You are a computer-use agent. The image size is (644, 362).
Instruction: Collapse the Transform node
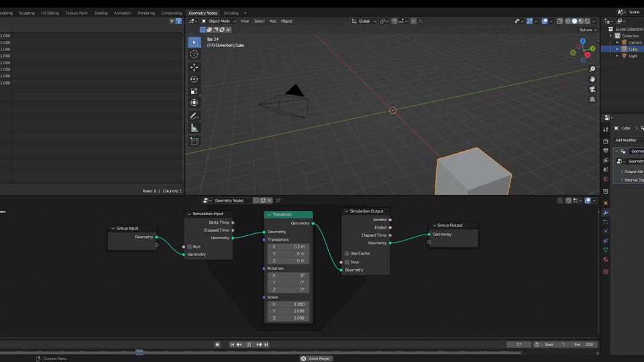(270, 215)
